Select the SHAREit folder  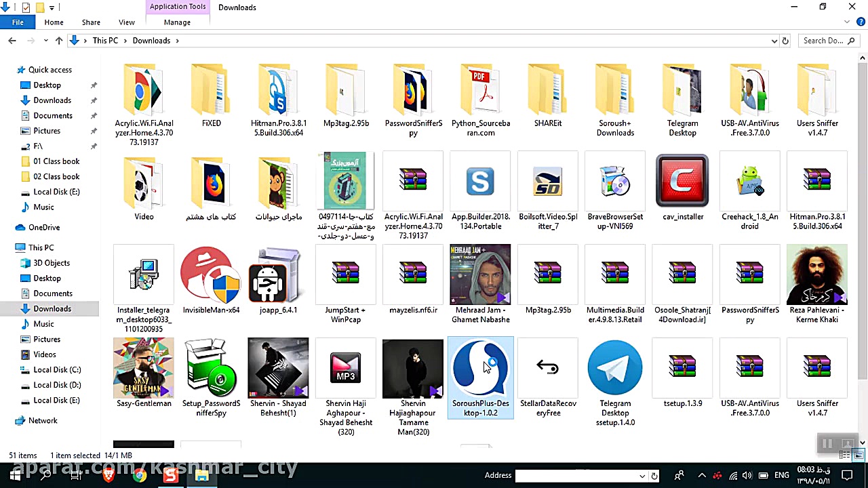coord(548,96)
